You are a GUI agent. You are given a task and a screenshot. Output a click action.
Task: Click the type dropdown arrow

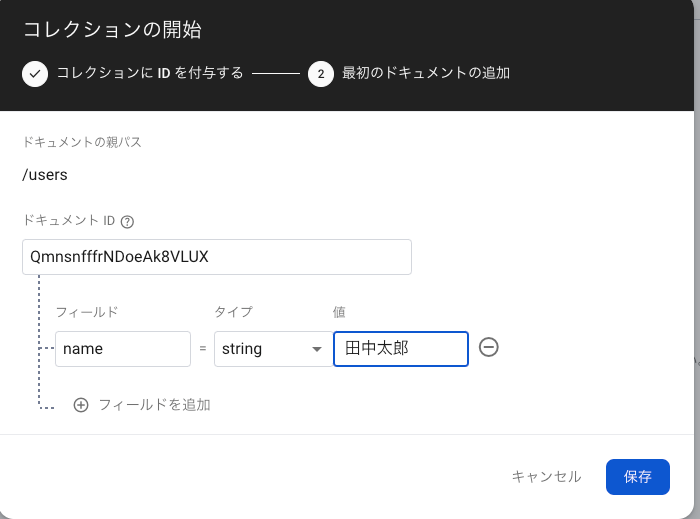pos(317,349)
